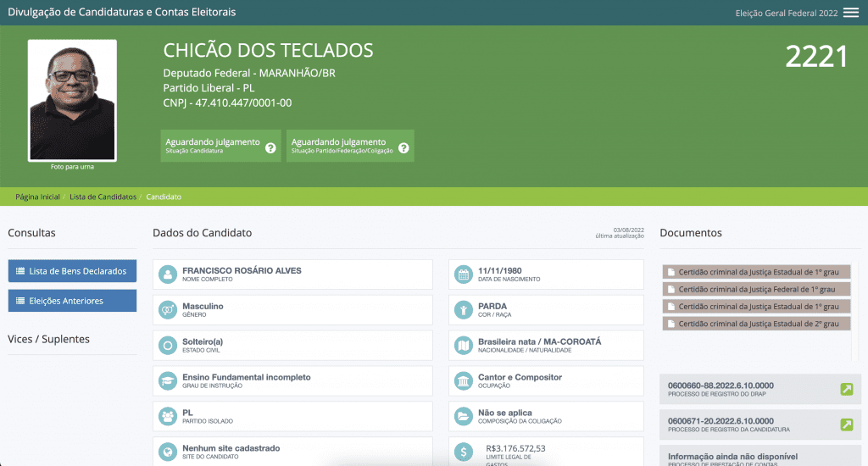Click the dollar icon beside spending limit
Image resolution: width=868 pixels, height=466 pixels.
[463, 452]
